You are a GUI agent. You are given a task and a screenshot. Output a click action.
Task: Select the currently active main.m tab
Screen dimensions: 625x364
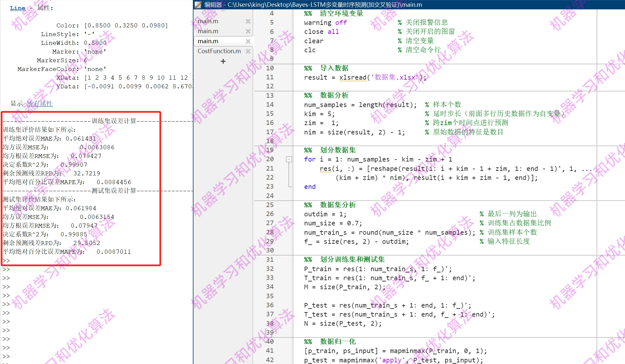208,41
